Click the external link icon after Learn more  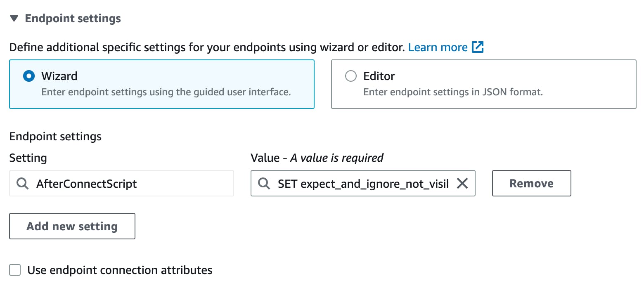[x=477, y=47]
